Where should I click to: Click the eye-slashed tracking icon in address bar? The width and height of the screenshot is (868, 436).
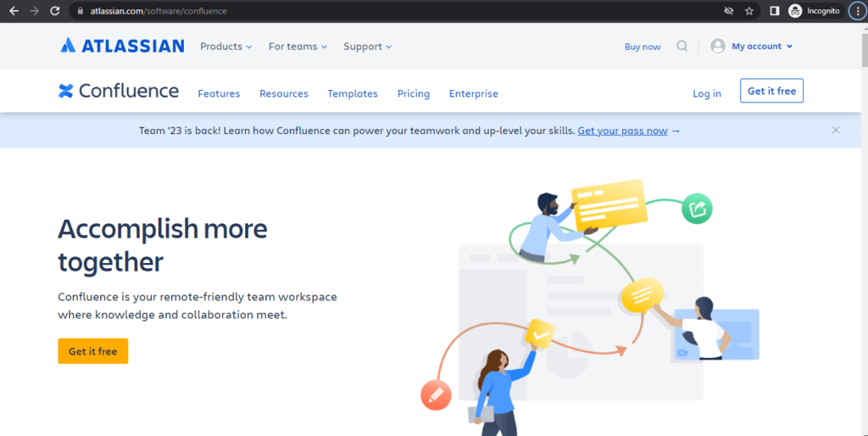tap(728, 11)
